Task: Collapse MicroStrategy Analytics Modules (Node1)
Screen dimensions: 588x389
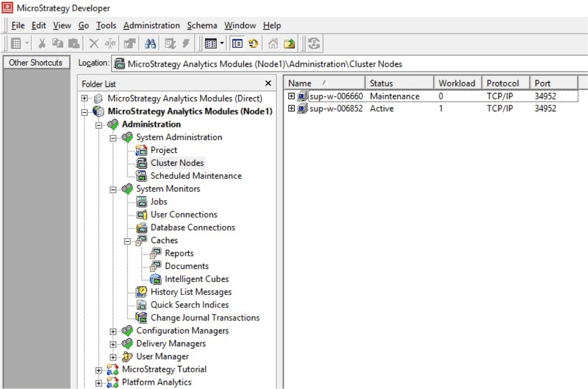Action: click(x=84, y=112)
